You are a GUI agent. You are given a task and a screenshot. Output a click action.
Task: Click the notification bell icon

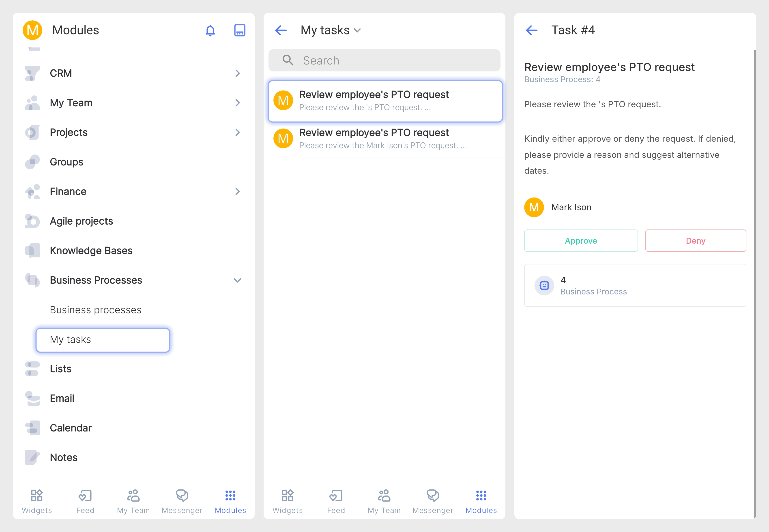pyautogui.click(x=210, y=30)
